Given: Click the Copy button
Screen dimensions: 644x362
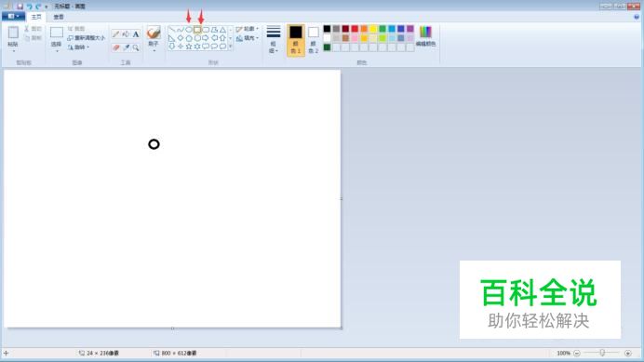Looking at the screenshot, I should coord(33,38).
